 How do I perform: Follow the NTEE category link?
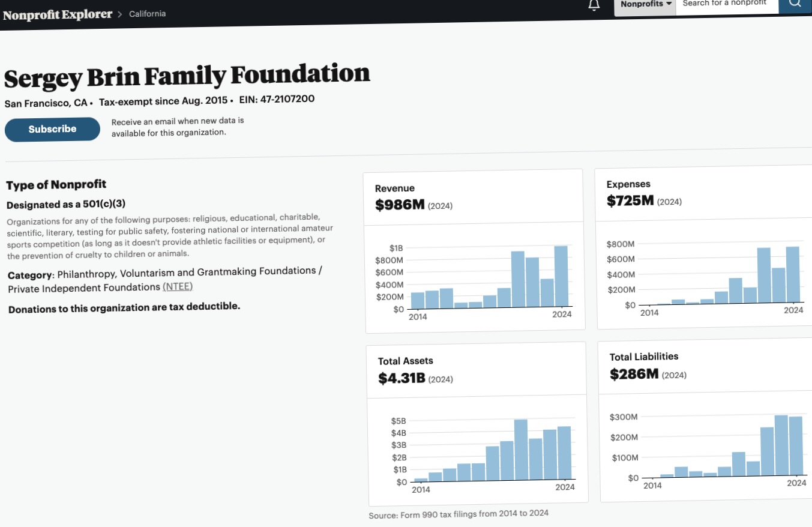178,287
